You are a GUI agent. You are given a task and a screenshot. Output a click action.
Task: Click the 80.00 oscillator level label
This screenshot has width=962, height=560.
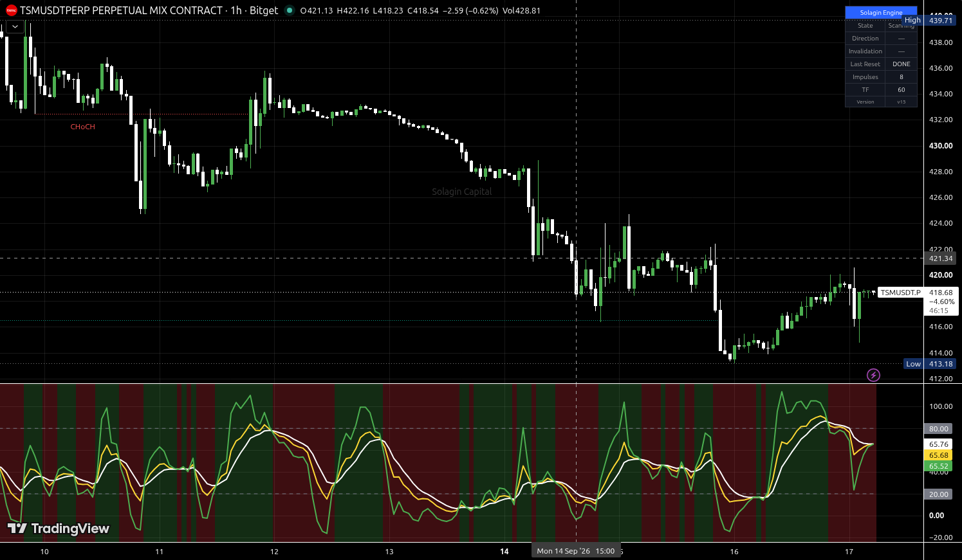click(x=939, y=429)
